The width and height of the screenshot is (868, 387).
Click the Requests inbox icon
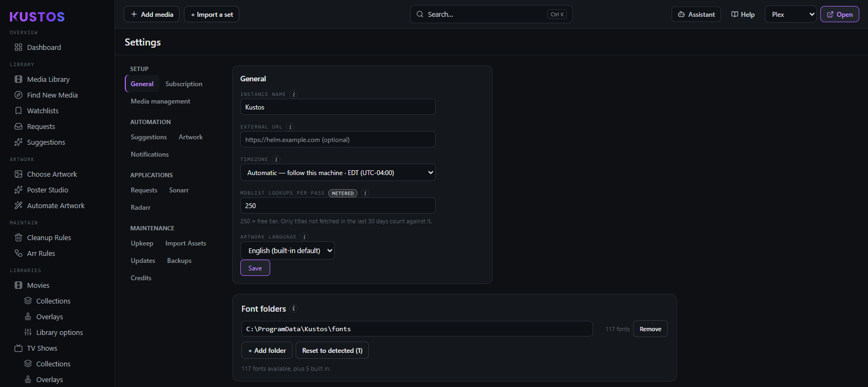(18, 126)
